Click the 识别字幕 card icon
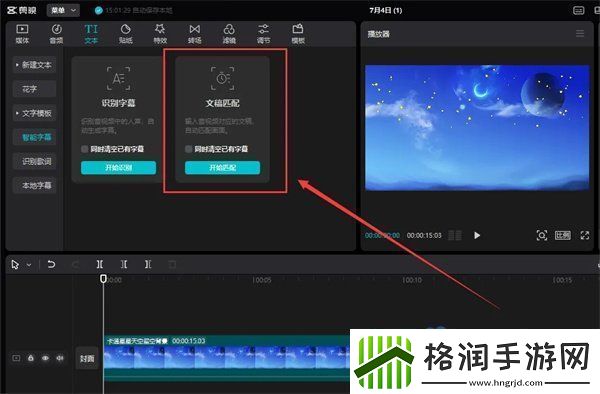Viewport: 600px width, 394px height. click(x=119, y=78)
